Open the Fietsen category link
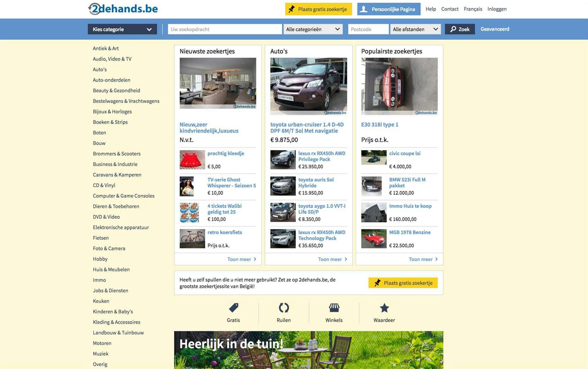This screenshot has height=369, width=588. (101, 238)
